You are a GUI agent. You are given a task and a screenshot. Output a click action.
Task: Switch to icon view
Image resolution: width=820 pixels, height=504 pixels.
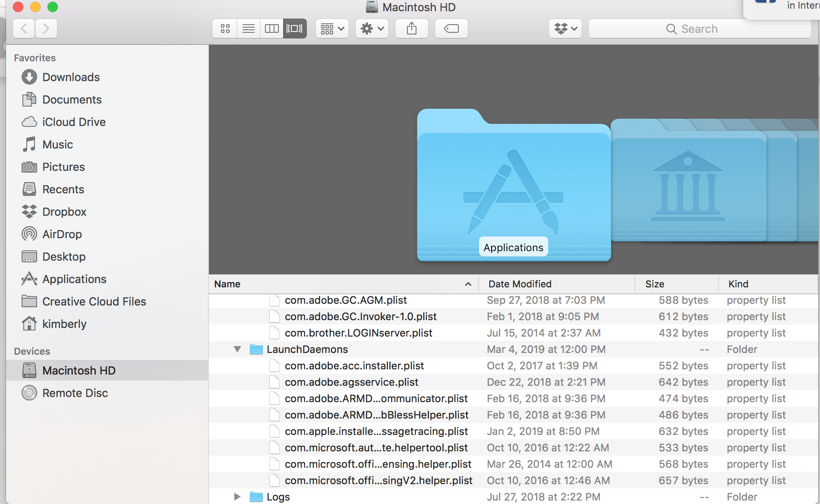(225, 29)
